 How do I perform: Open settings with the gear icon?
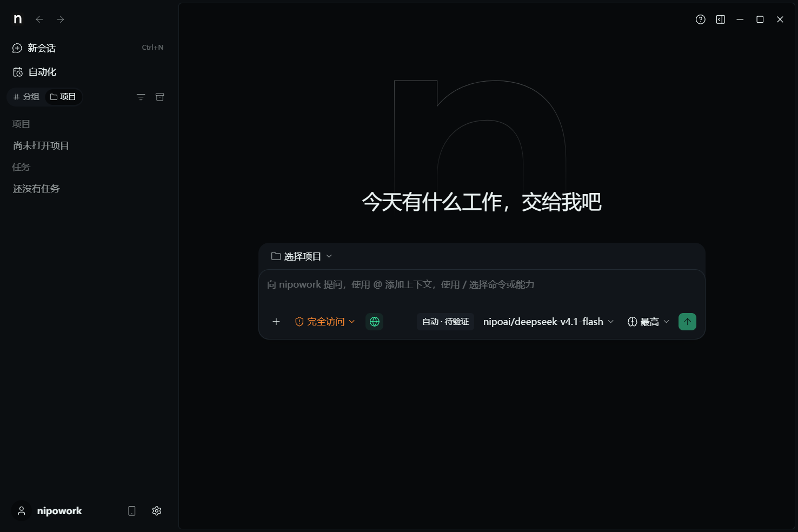click(157, 511)
